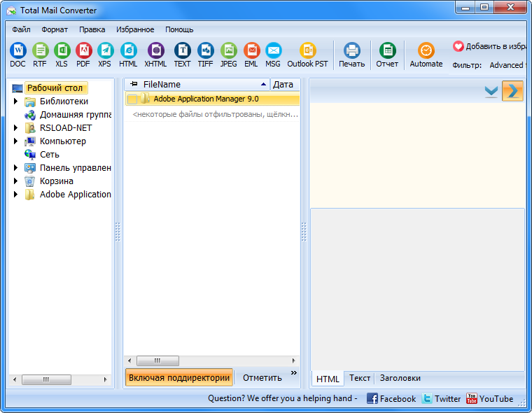The height and width of the screenshot is (413, 532).
Task: Sort by the FileName column header
Action: tap(162, 84)
